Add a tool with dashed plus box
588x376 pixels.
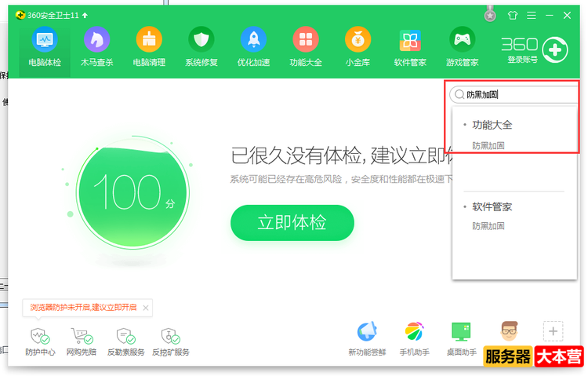click(554, 331)
